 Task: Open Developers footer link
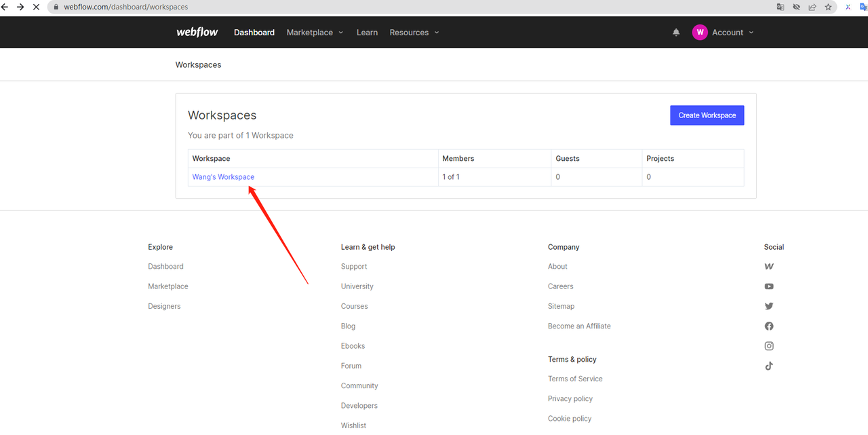pos(359,406)
